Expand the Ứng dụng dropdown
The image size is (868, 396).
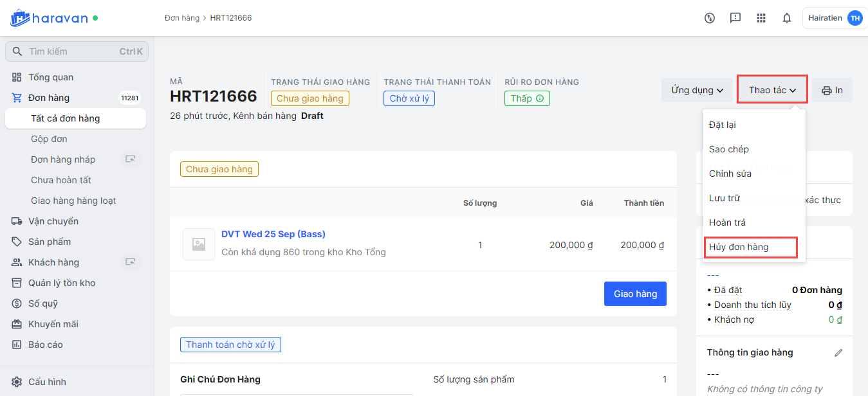[x=697, y=91]
